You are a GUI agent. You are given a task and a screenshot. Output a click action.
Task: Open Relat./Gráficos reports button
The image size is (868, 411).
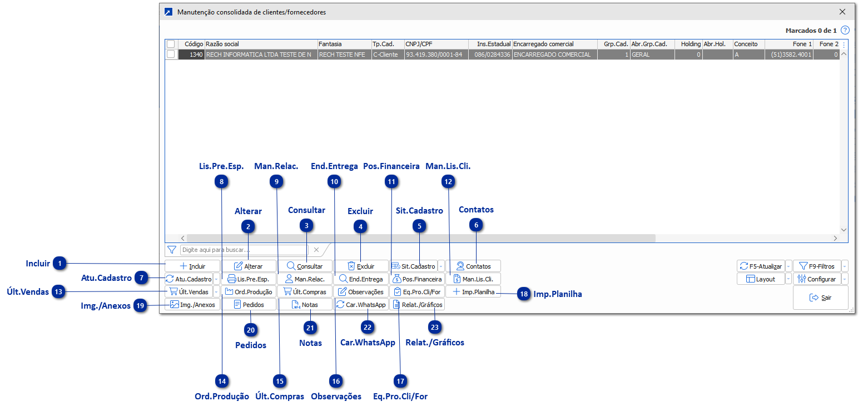pyautogui.click(x=417, y=304)
